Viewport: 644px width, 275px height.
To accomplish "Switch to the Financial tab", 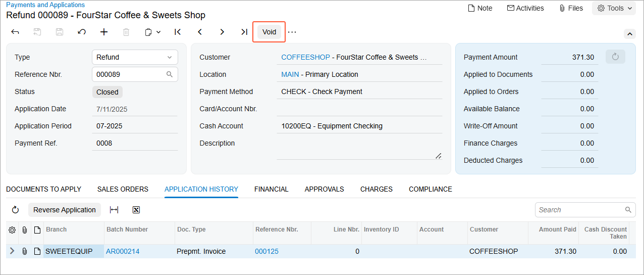I will coord(271,189).
